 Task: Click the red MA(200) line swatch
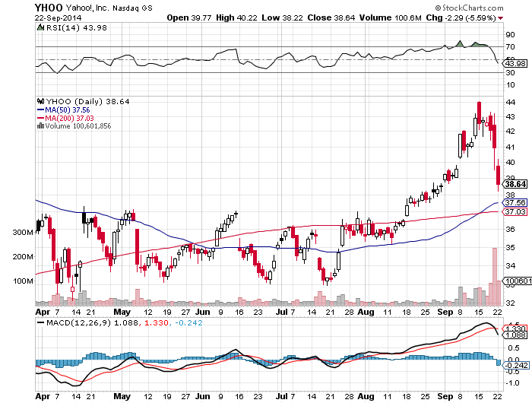(x=40, y=118)
